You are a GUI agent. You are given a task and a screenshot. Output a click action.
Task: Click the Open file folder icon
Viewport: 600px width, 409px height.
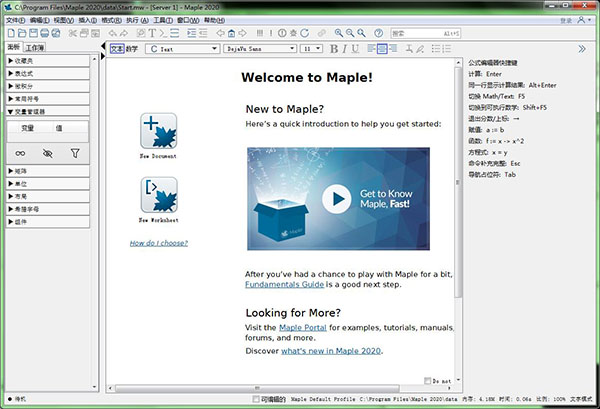[22, 33]
